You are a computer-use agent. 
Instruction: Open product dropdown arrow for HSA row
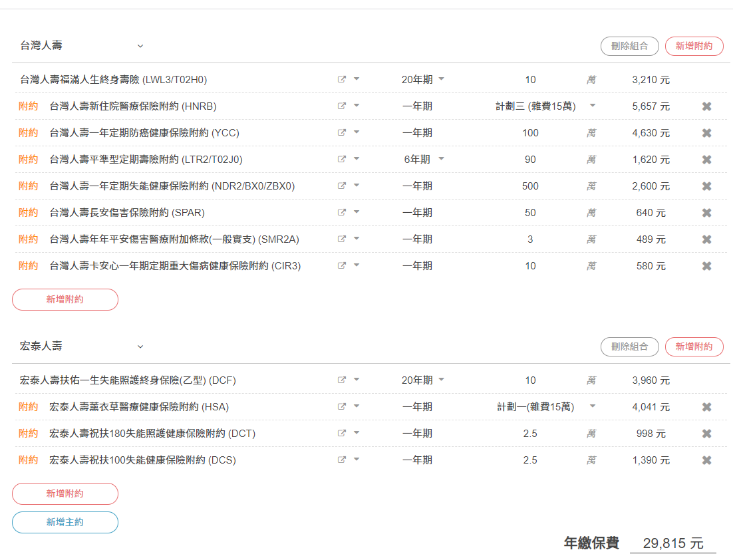click(x=357, y=406)
